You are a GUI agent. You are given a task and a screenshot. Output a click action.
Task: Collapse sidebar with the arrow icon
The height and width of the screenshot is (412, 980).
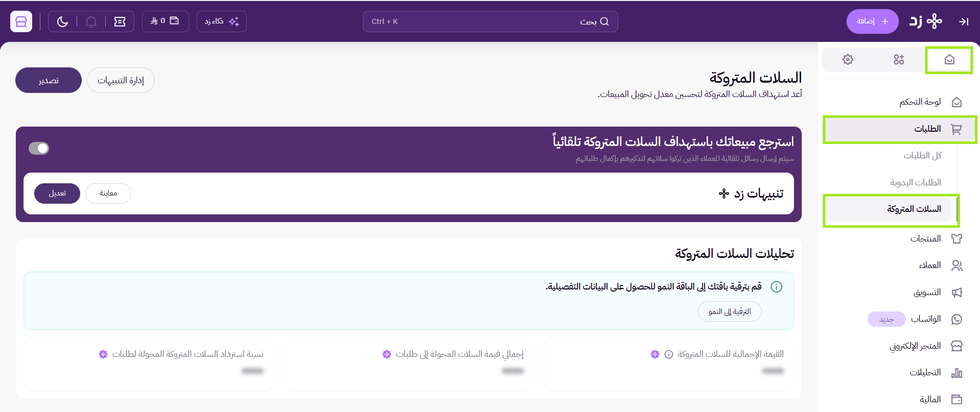pyautogui.click(x=964, y=21)
